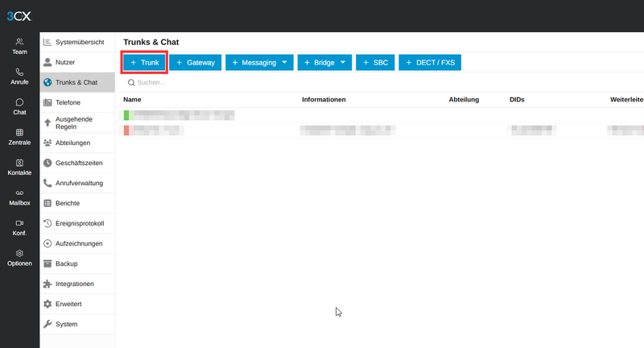The image size is (644, 348).
Task: Click the Anrufverwaltung handset icon
Action: [47, 183]
